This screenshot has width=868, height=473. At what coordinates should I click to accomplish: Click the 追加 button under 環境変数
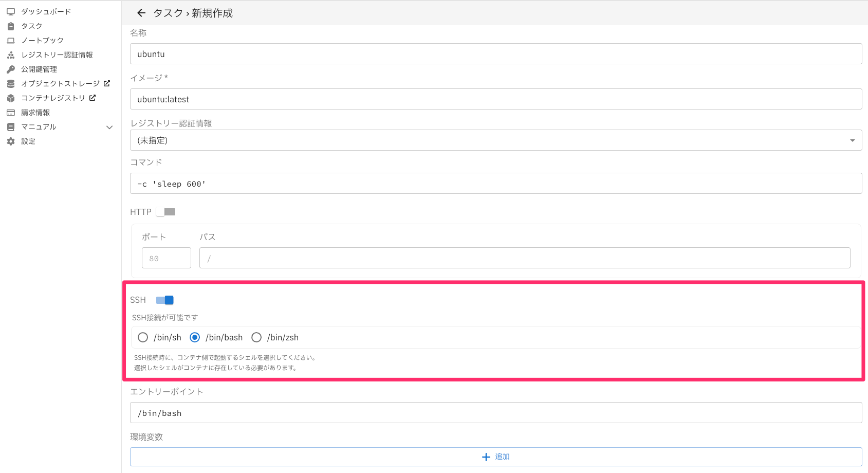tap(495, 457)
